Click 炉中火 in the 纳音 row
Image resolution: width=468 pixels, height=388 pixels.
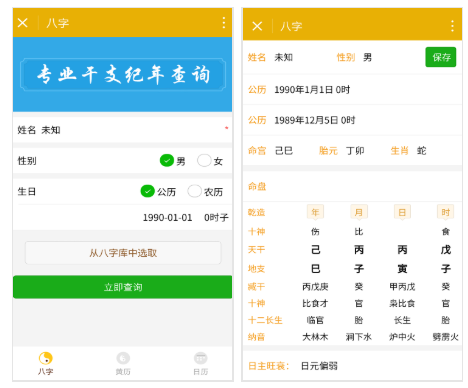[402, 337]
